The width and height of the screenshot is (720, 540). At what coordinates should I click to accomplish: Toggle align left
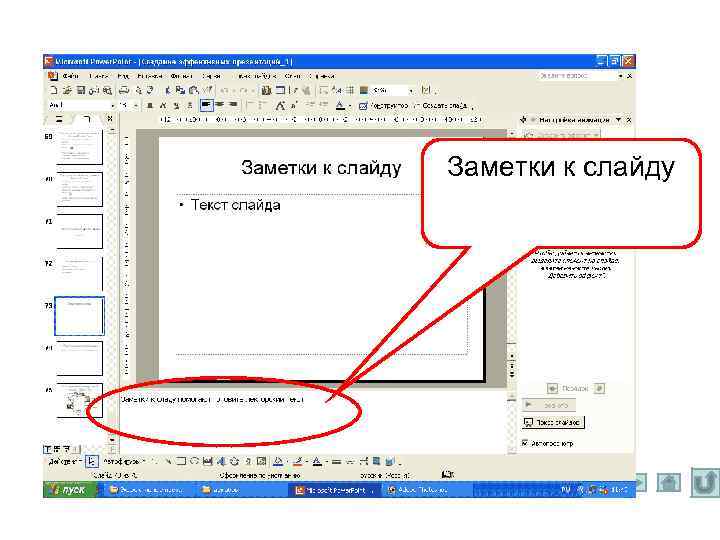[x=207, y=106]
